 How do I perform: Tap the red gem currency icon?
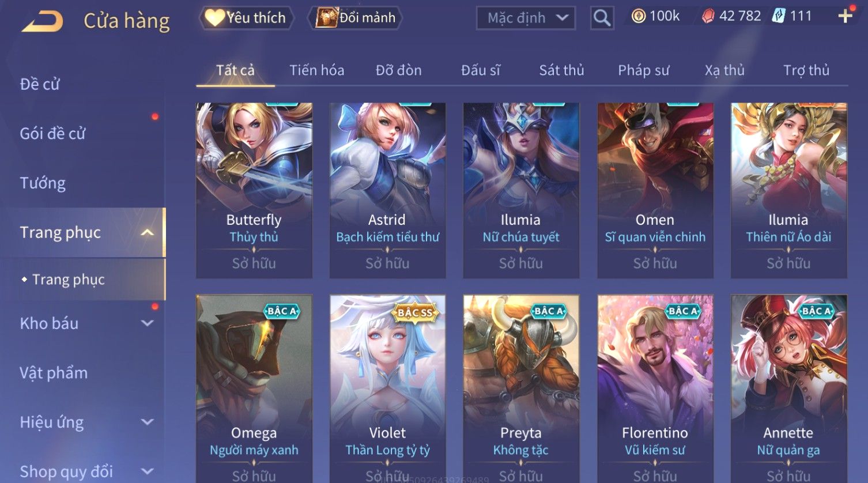tap(707, 16)
